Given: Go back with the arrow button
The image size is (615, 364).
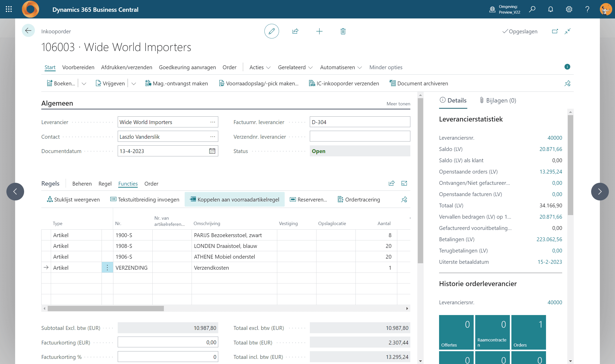Looking at the screenshot, I should (x=28, y=31).
